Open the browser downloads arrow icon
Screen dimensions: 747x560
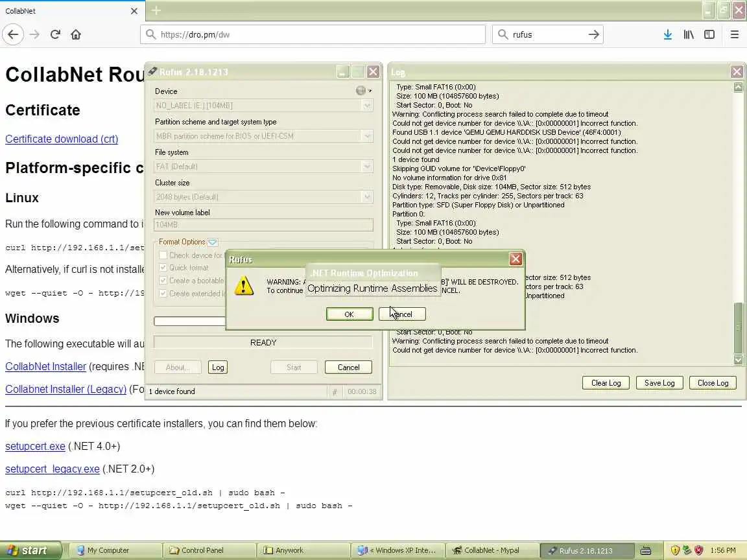pos(667,34)
